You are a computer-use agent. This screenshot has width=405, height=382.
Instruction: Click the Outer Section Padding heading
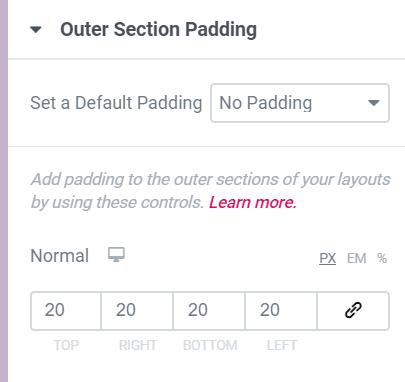[158, 29]
